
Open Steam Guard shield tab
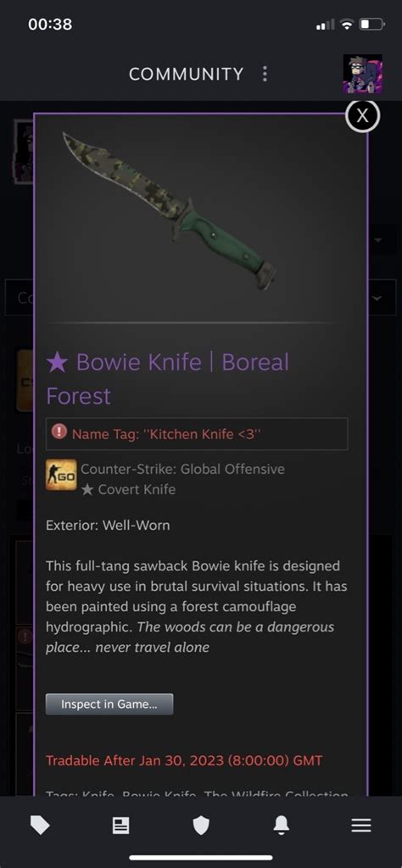(x=201, y=826)
